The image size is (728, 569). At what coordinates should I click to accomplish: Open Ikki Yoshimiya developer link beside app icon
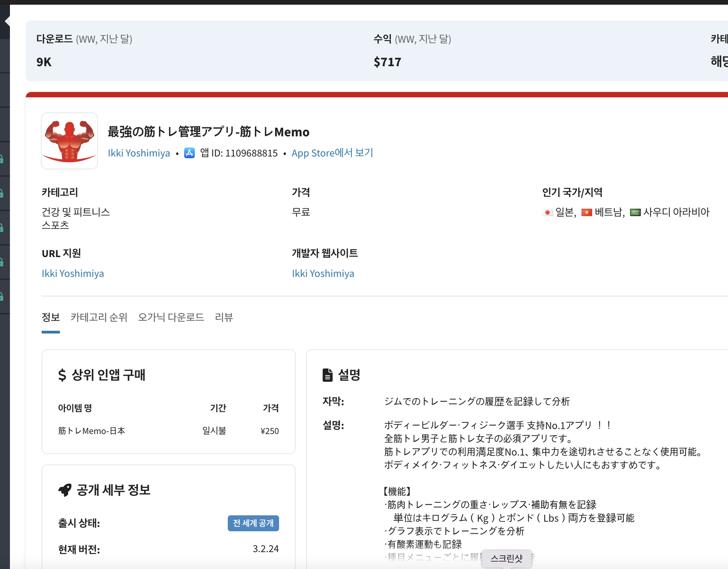point(139,153)
